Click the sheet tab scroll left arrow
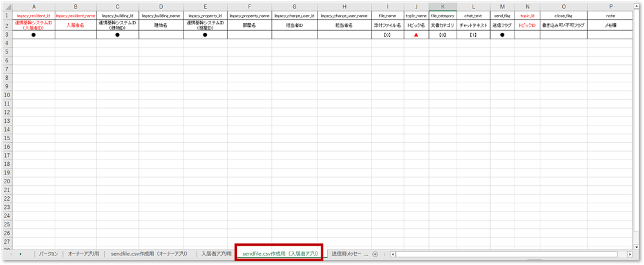 tap(10, 254)
